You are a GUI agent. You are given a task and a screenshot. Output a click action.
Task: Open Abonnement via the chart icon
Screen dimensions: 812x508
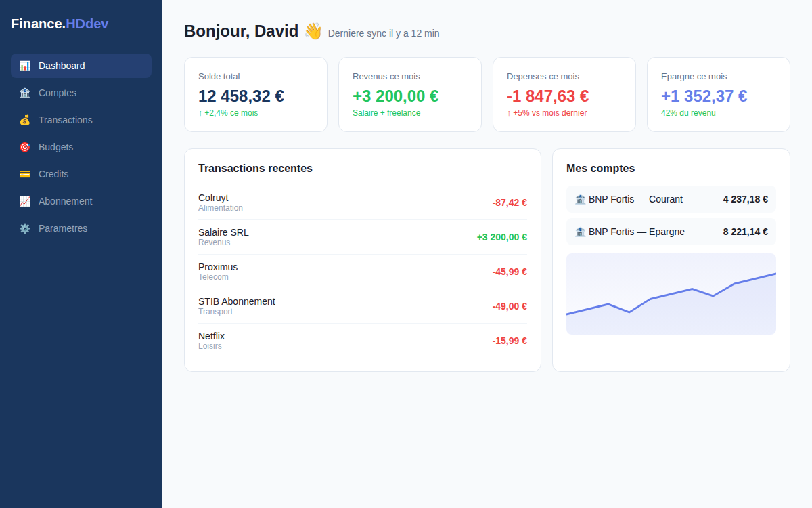[x=25, y=201]
